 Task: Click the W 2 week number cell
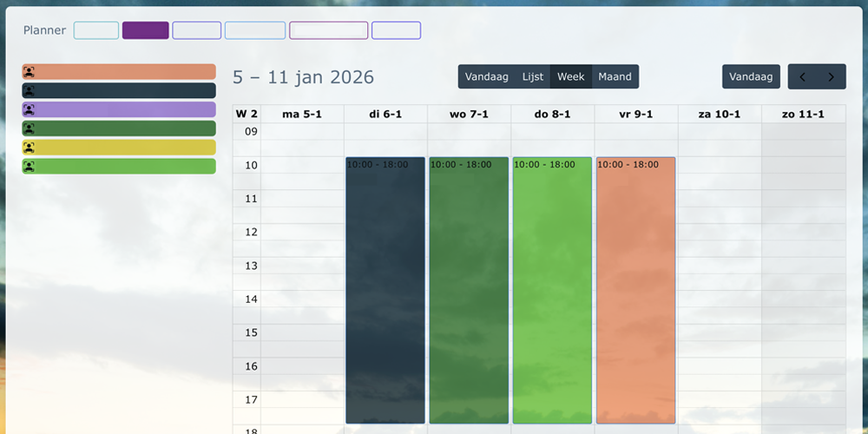coord(247,114)
